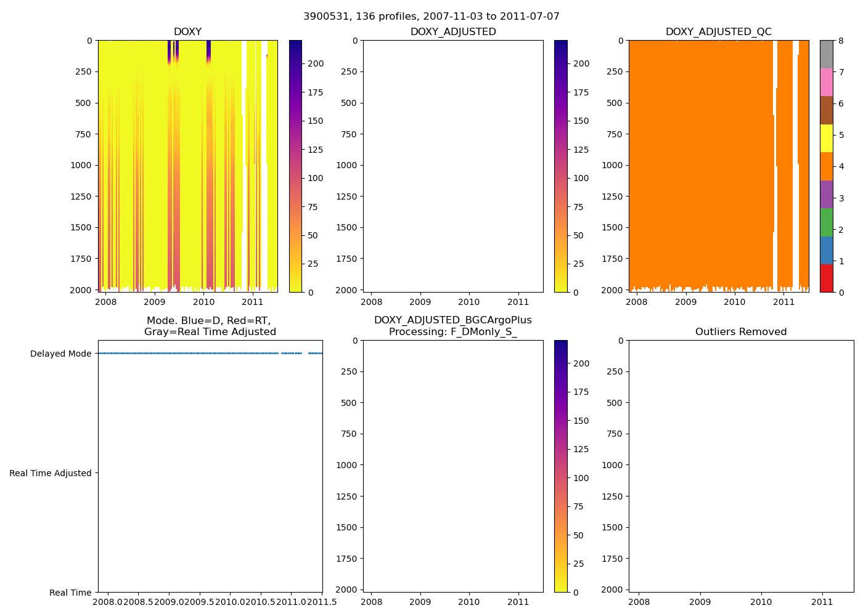The image size is (863, 616).
Task: Select the green segment in the QC colorbar
Action: click(826, 222)
